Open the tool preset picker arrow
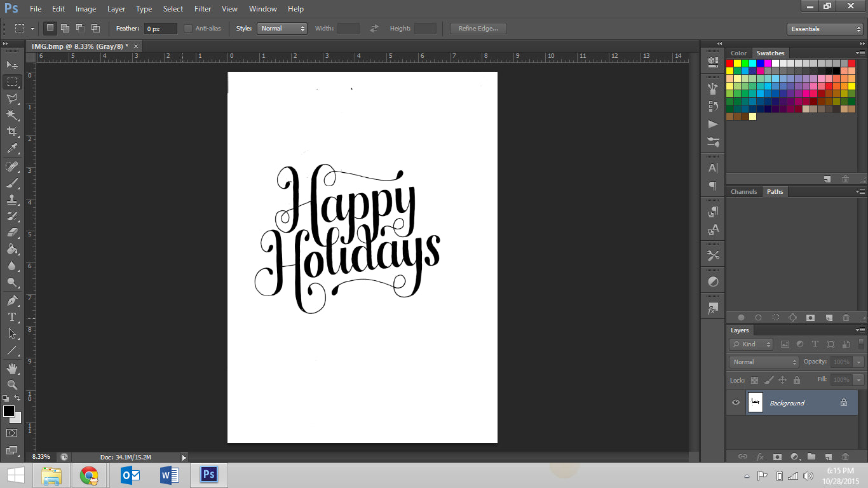The width and height of the screenshot is (868, 488). tap(32, 29)
